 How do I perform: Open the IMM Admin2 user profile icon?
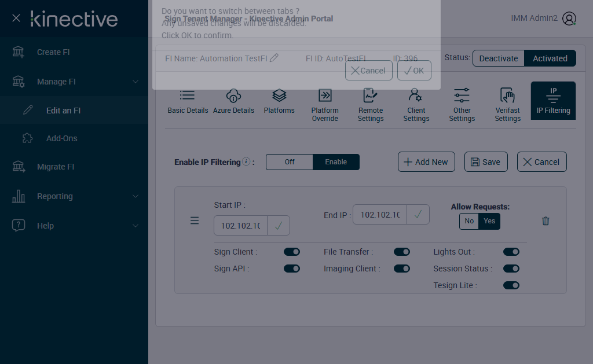[569, 18]
